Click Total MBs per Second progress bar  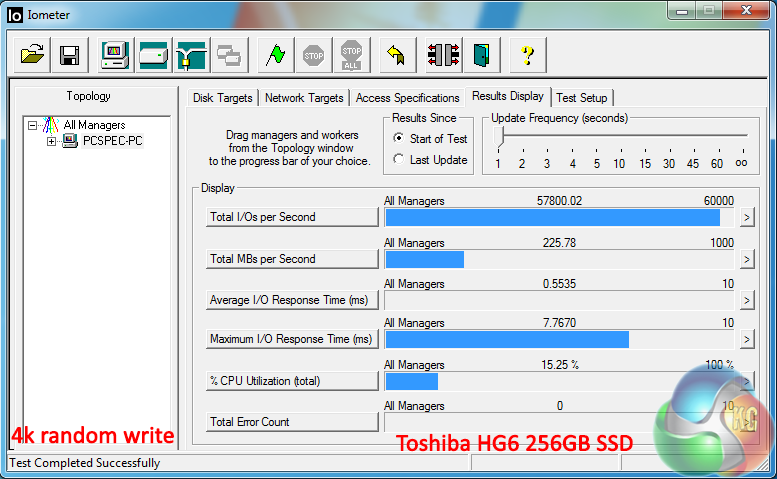[559, 259]
